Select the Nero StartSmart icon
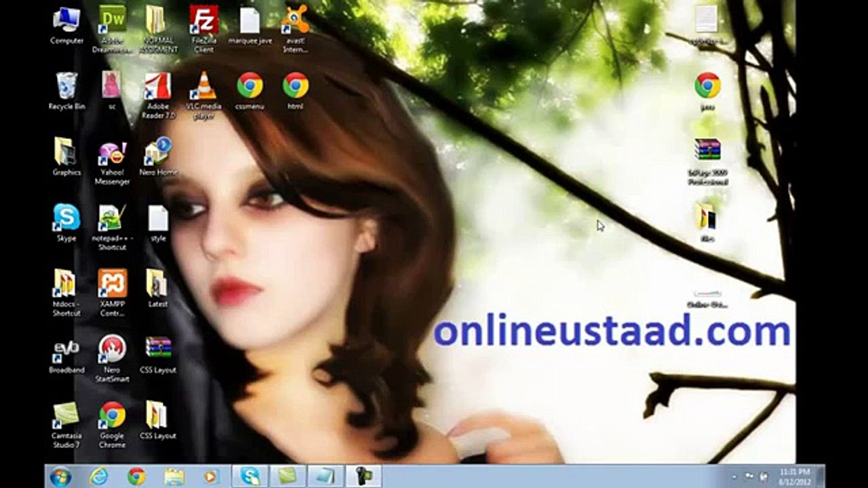 (x=112, y=350)
